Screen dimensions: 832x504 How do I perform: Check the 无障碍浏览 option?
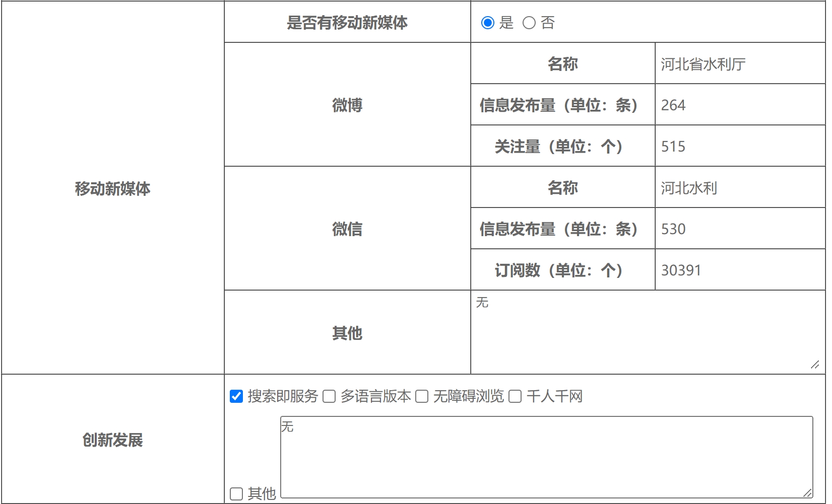(x=422, y=396)
